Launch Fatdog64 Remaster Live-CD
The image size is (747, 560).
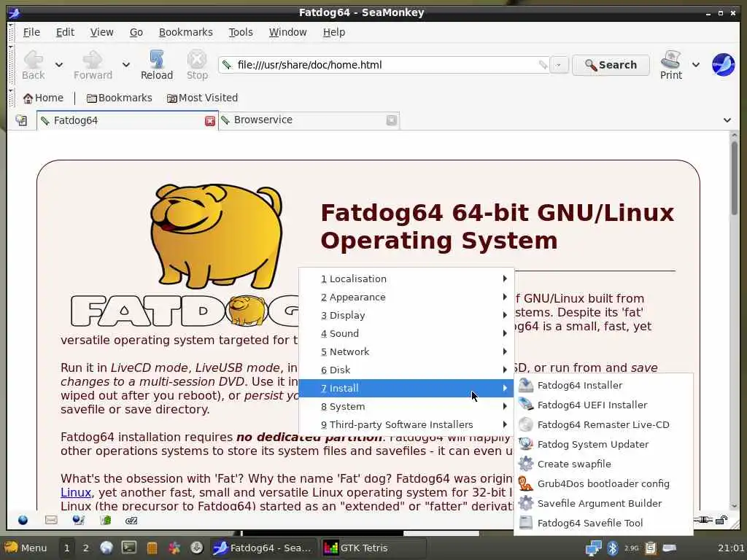(x=603, y=424)
